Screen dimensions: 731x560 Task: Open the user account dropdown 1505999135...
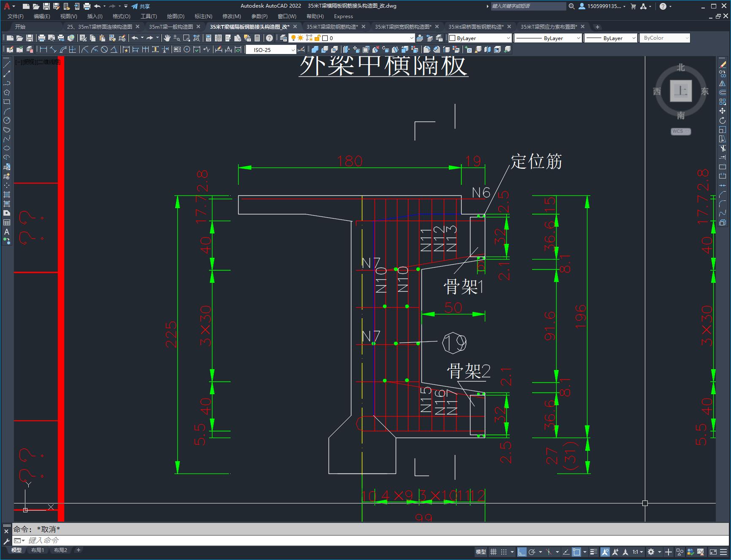(602, 6)
